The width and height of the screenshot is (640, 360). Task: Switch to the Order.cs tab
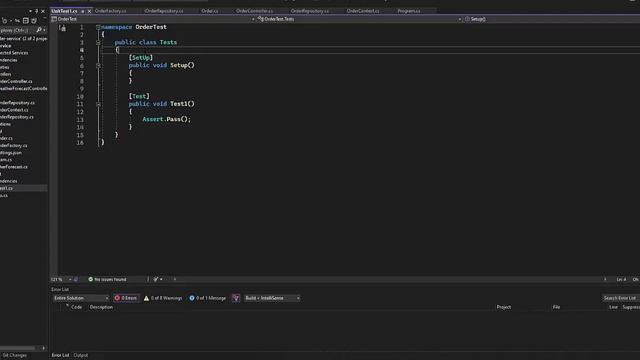point(209,11)
